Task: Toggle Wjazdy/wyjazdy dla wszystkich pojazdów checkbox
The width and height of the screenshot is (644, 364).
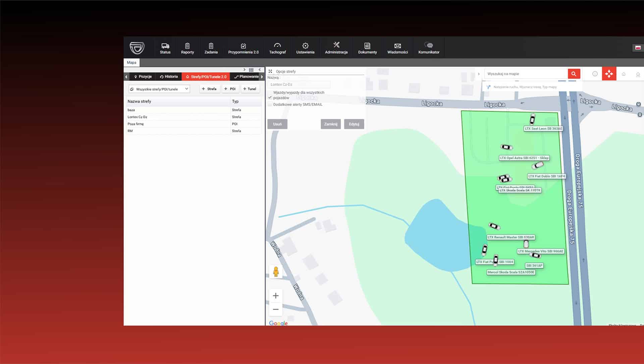Action: (x=270, y=98)
